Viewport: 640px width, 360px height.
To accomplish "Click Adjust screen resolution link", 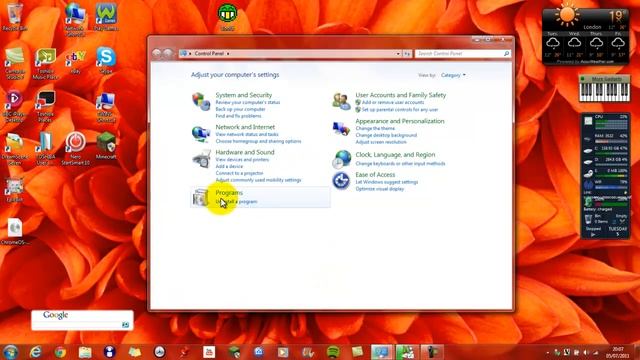I will pyautogui.click(x=381, y=142).
